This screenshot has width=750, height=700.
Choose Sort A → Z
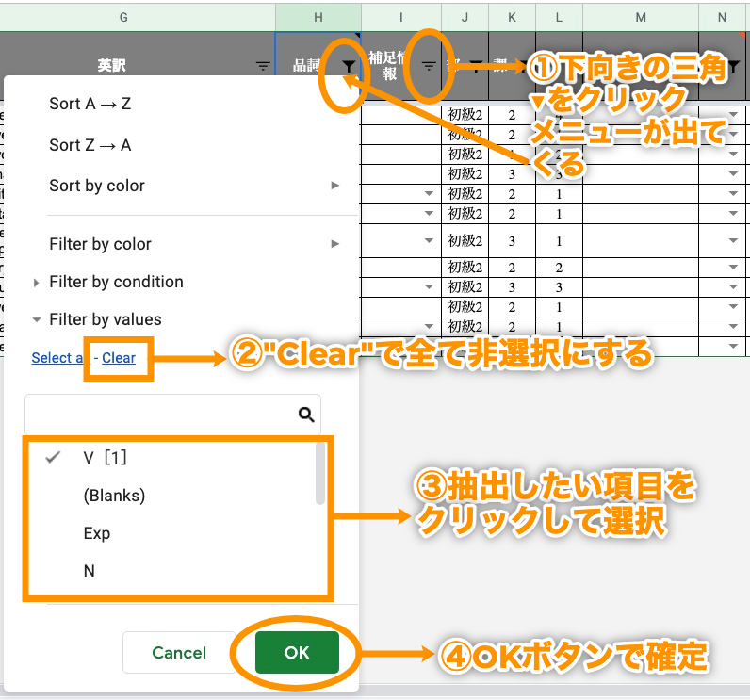click(x=90, y=104)
